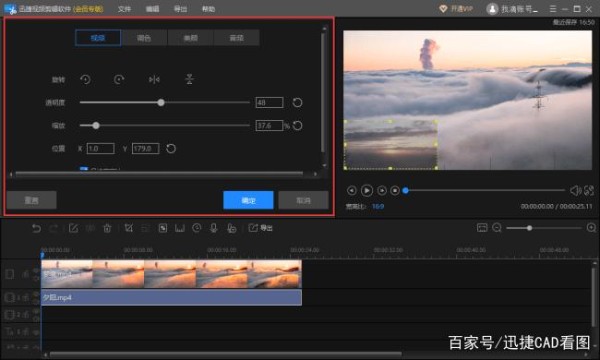Select the picture-in-picture overlay in preview
The width and height of the screenshot is (600, 360).
(391, 145)
